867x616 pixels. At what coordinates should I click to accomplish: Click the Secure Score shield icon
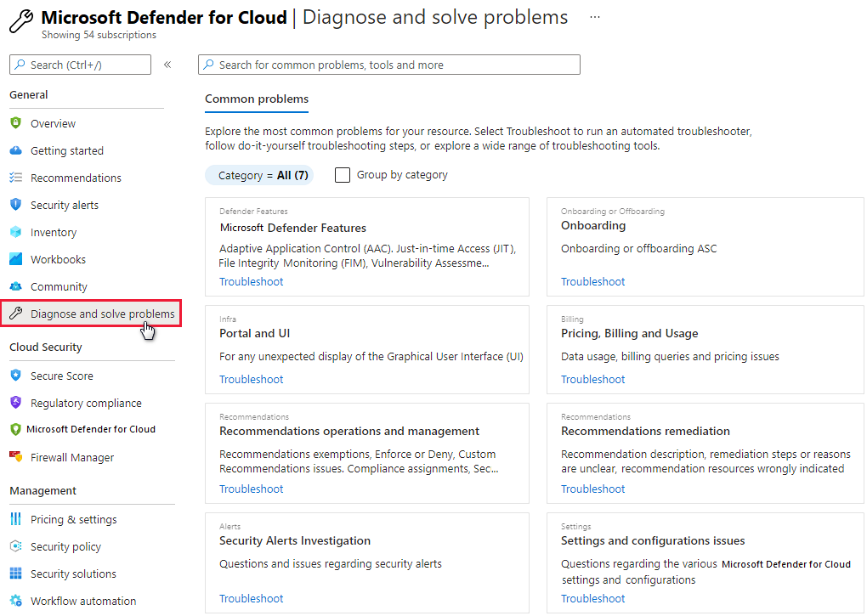(15, 376)
